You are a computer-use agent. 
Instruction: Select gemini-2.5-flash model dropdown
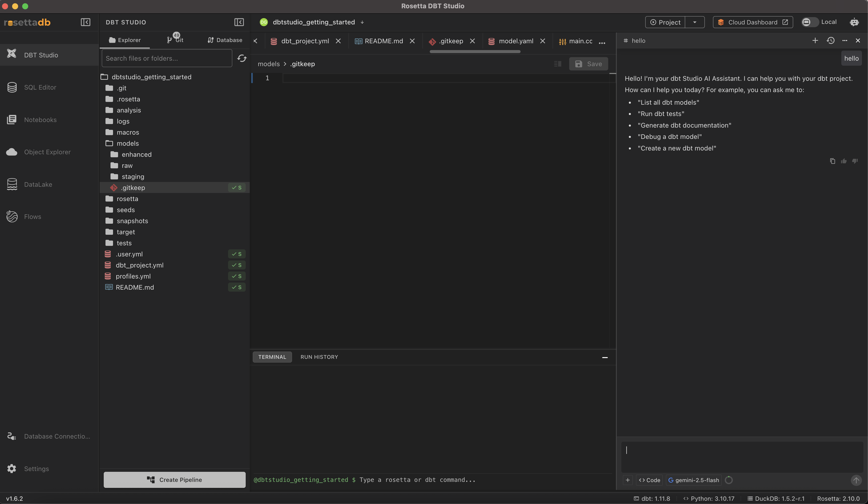(693, 480)
